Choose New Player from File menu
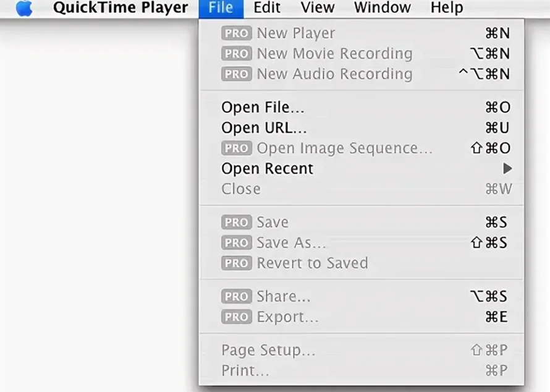Viewport: 550px width, 392px height. pos(362,33)
